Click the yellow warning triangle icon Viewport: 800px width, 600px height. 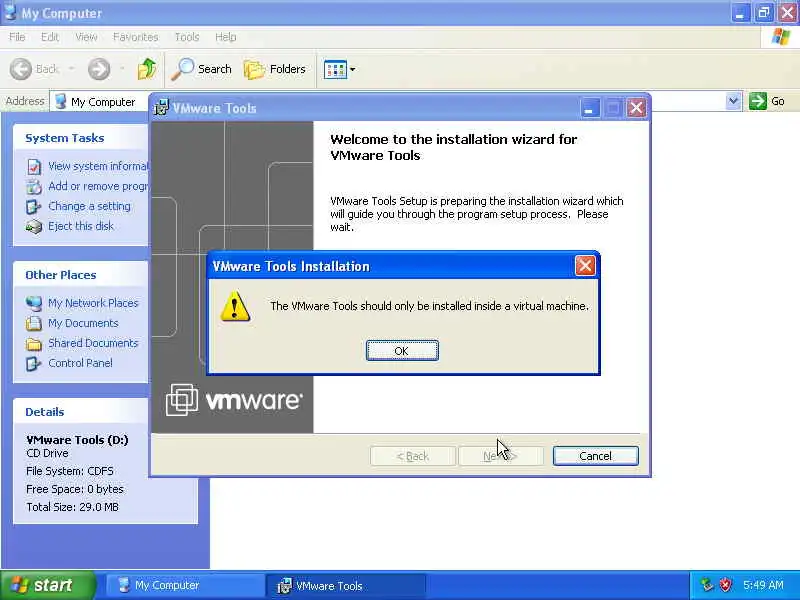[235, 306]
